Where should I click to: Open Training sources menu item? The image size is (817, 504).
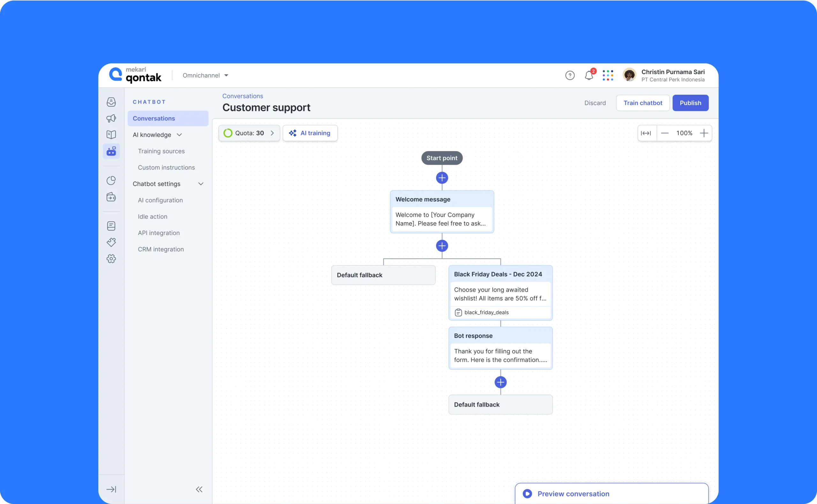click(161, 151)
